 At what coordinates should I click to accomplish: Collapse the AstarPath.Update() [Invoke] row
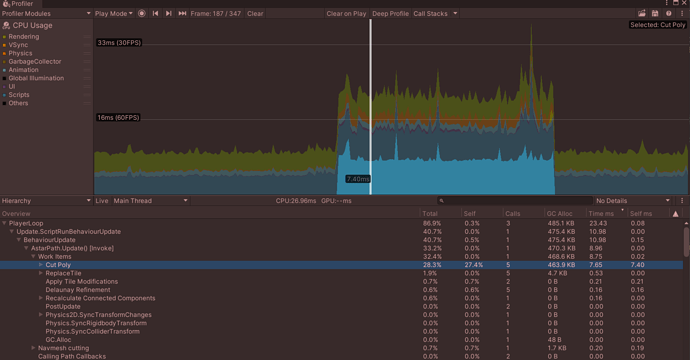26,249
